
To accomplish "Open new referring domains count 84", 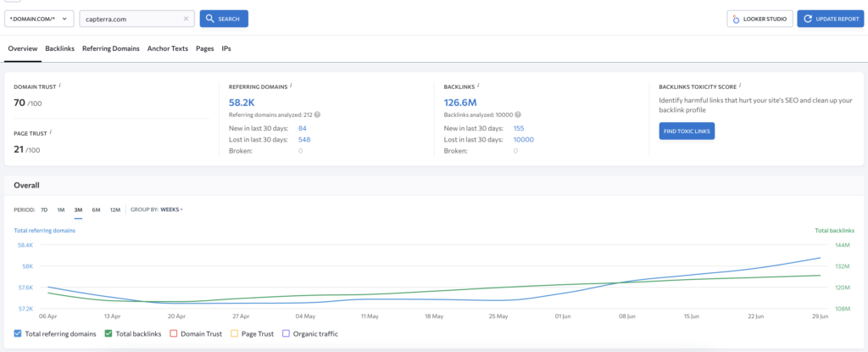I will click(x=303, y=128).
